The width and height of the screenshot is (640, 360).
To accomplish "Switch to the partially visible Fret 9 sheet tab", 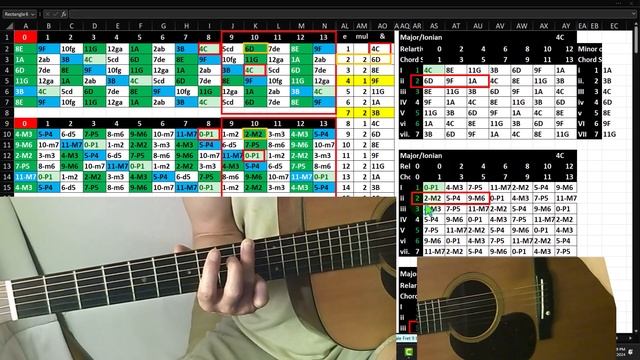I will click(407, 338).
